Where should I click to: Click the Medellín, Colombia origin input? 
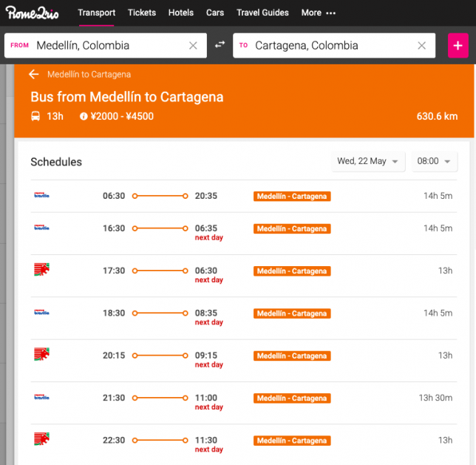103,46
